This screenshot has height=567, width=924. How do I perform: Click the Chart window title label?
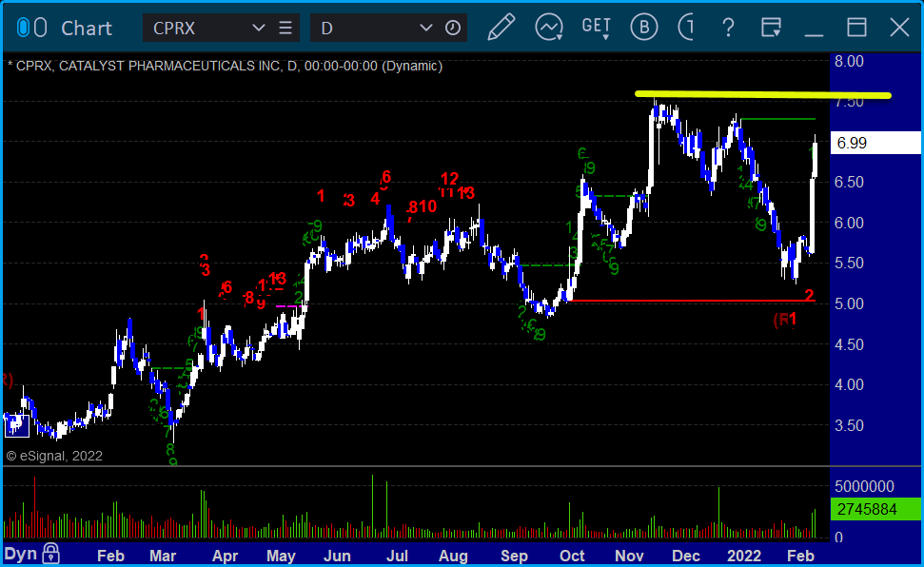tap(87, 28)
